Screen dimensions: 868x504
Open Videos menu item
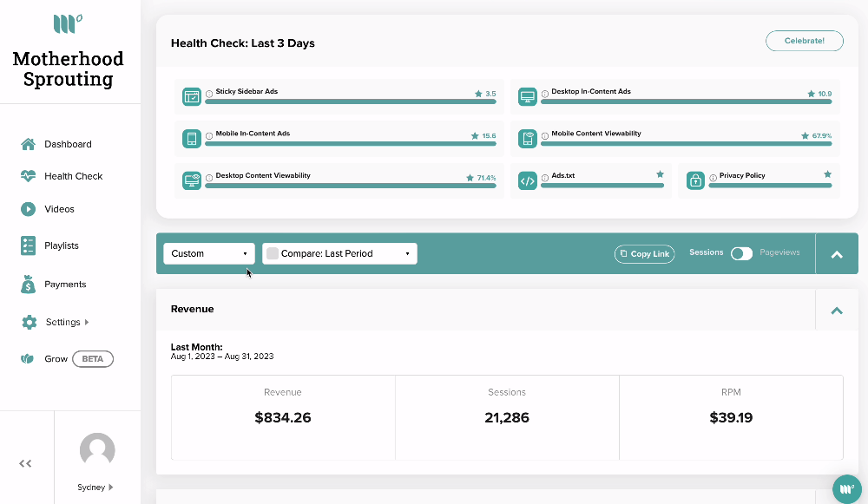pyautogui.click(x=59, y=209)
